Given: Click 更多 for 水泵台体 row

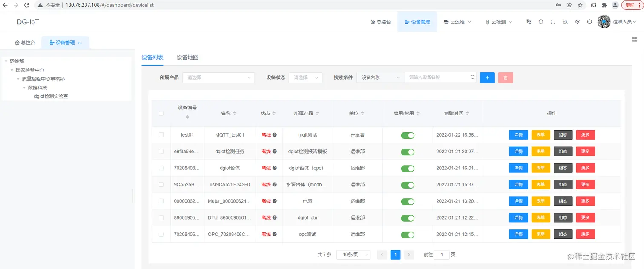Looking at the screenshot, I should (x=585, y=185).
